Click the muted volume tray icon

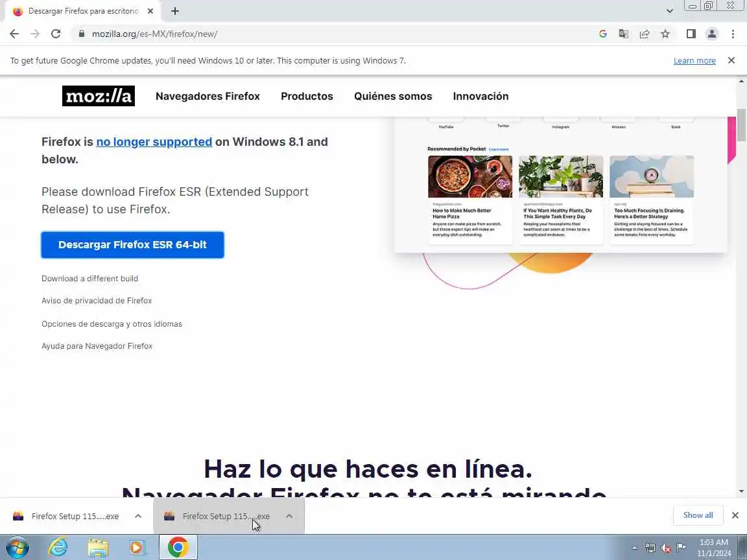click(x=666, y=548)
